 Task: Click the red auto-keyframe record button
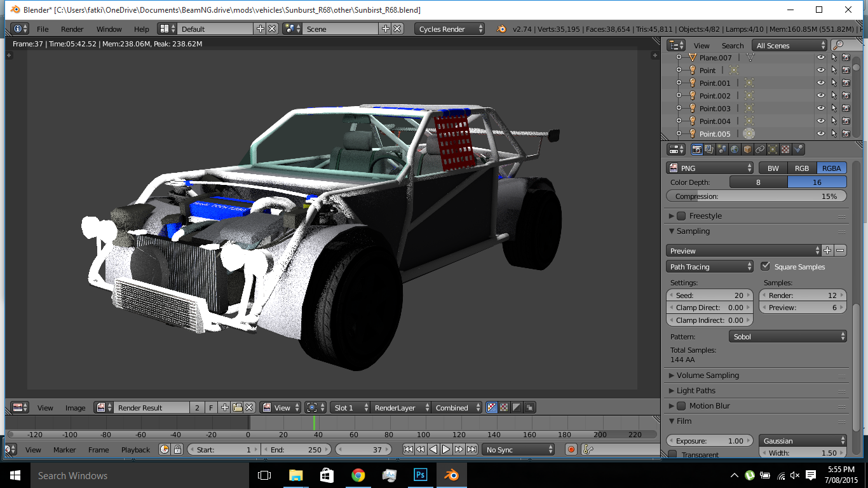pyautogui.click(x=571, y=449)
